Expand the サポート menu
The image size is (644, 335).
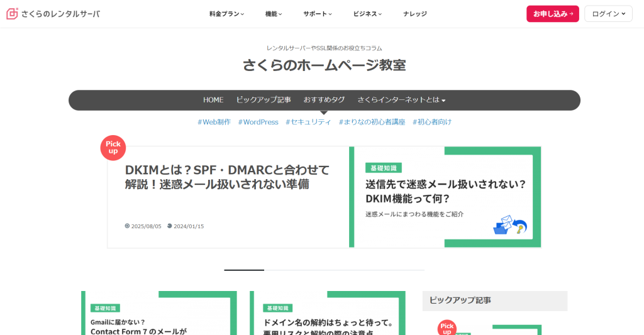tap(318, 14)
